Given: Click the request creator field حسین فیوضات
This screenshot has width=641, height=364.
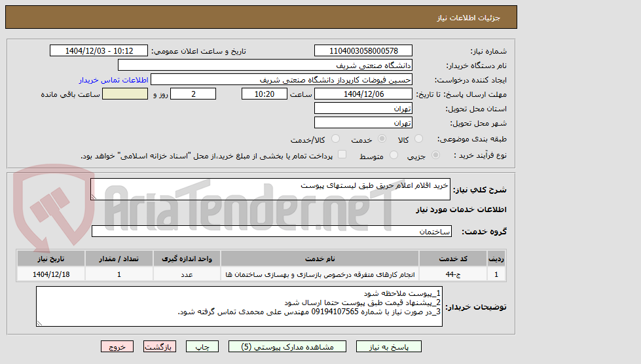Looking at the screenshot, I should (282, 80).
